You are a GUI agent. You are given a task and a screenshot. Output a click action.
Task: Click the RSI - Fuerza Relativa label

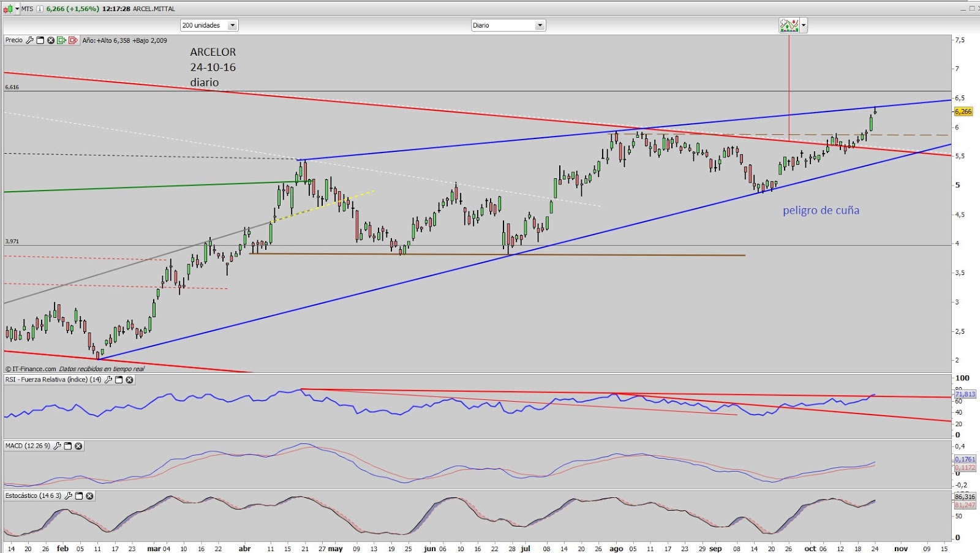53,380
